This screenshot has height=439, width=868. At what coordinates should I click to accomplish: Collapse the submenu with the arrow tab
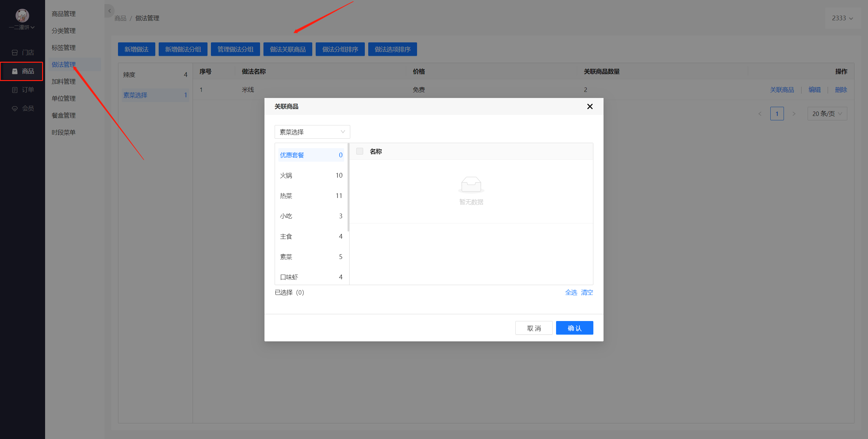coord(109,11)
